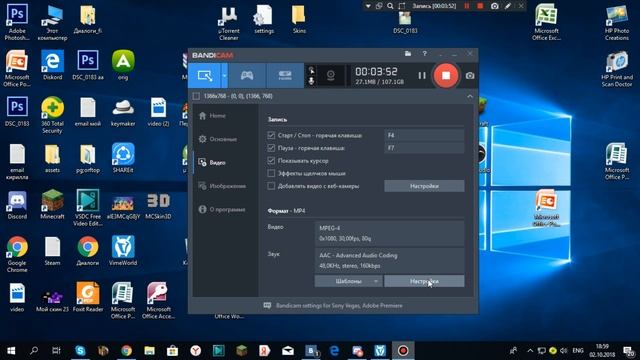Click the capture area rectangle icon beside 1366x768
Viewport: 640px width, 360px height.
pos(196,96)
